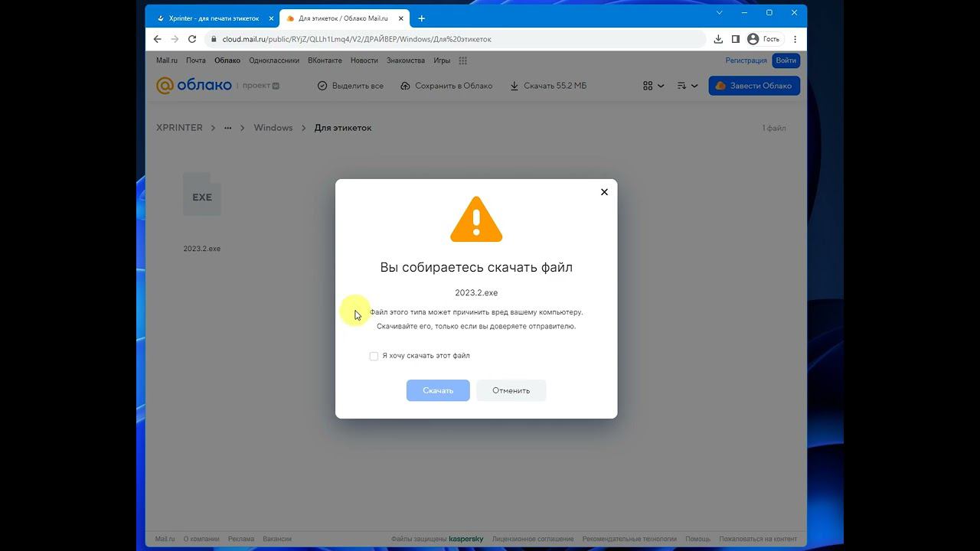Click the Облако logo

pyautogui.click(x=194, y=86)
